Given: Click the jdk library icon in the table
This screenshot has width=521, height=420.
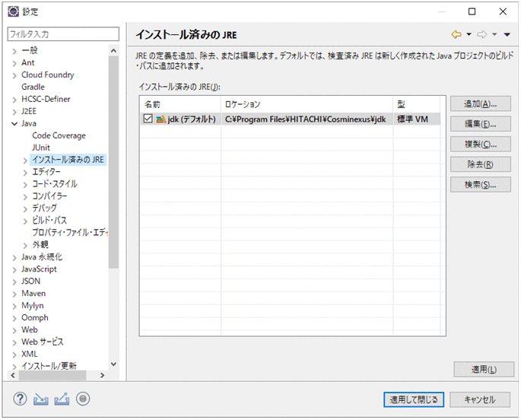Looking at the screenshot, I should coord(160,119).
